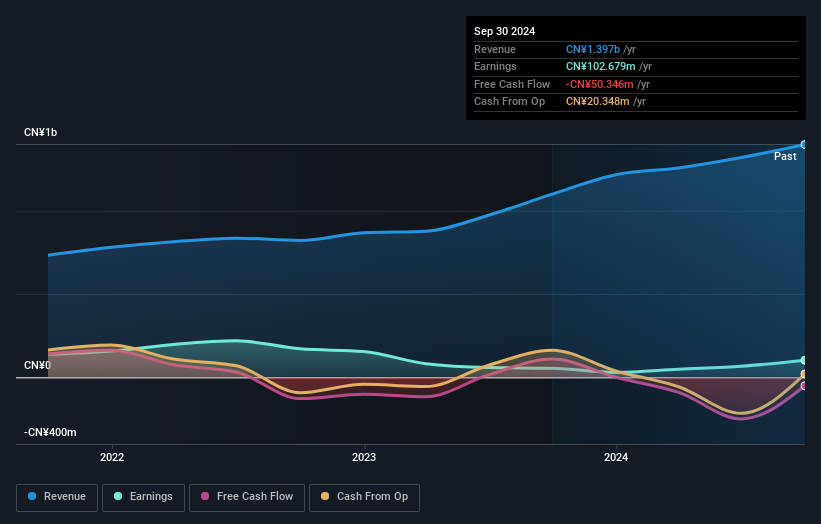Image resolution: width=821 pixels, height=524 pixels.
Task: Click the Revenue row label in tooltip
Action: 495,49
